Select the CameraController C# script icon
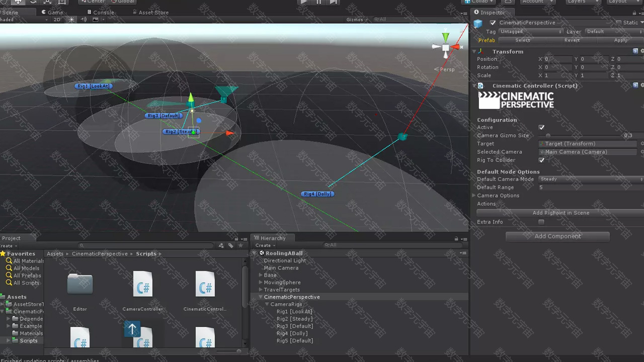 click(142, 284)
